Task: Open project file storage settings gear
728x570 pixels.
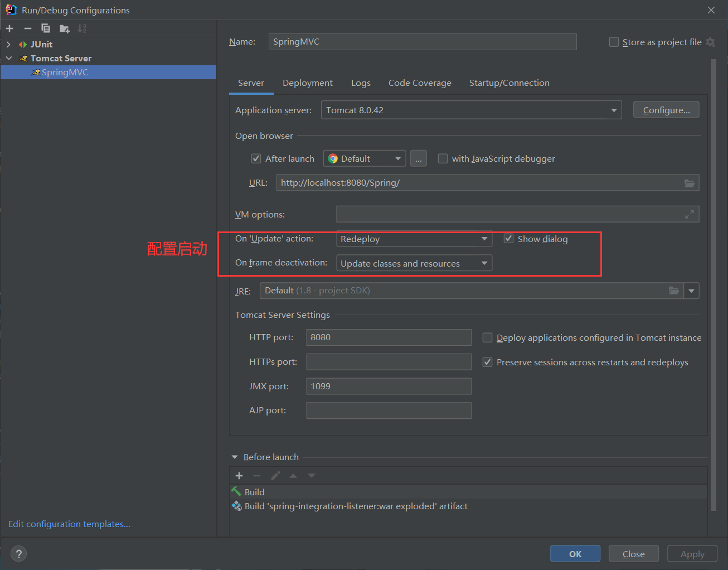Action: tap(710, 42)
